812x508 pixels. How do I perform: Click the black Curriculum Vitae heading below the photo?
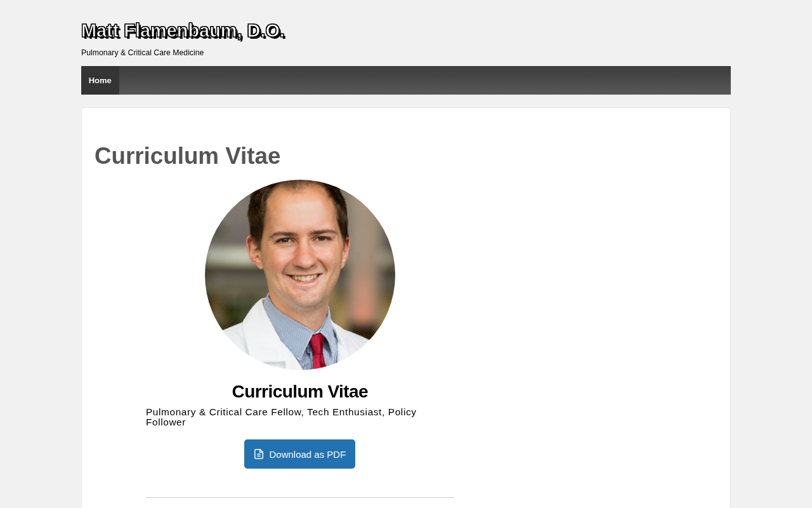click(300, 391)
